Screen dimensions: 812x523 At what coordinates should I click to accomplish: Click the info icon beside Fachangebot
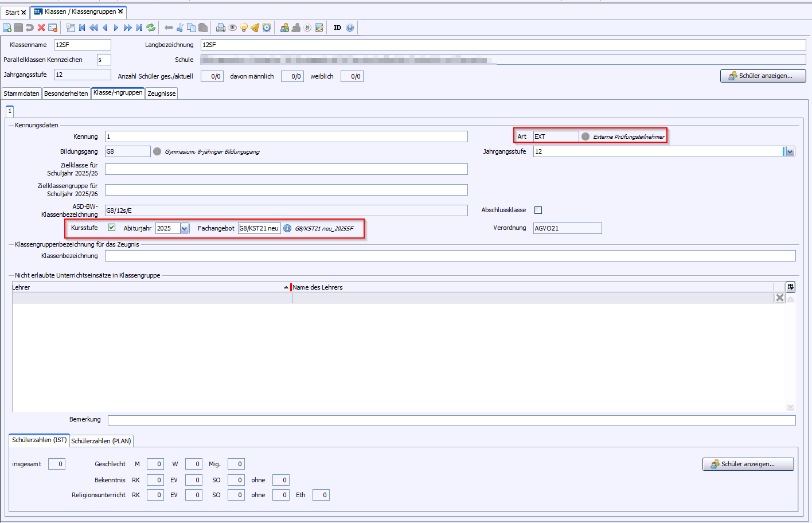pos(287,228)
